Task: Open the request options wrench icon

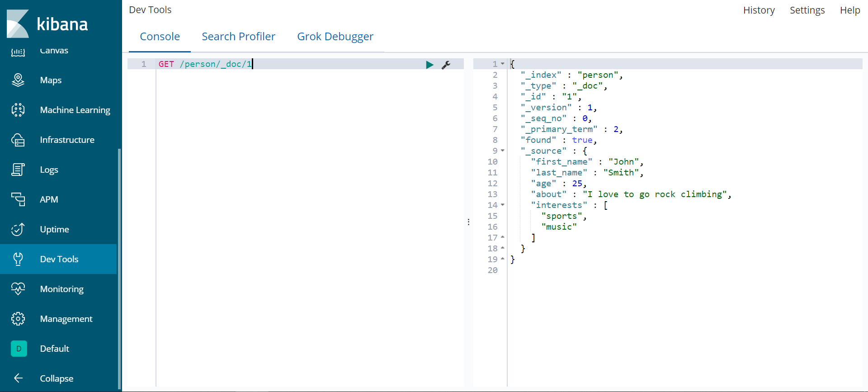Action: 446,65
